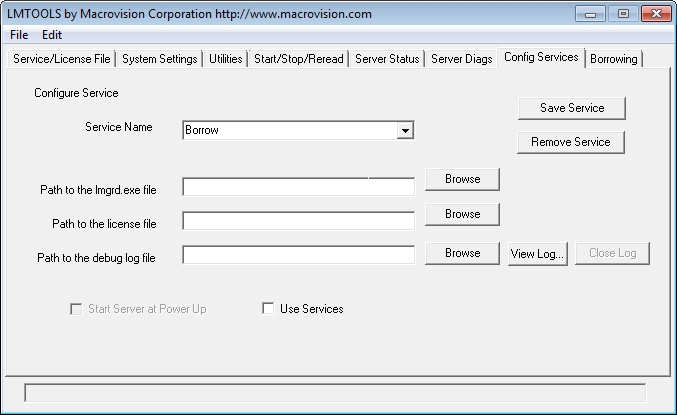This screenshot has height=415, width=677.
Task: Go to the Start/Stop/Reread tab
Action: 299,59
